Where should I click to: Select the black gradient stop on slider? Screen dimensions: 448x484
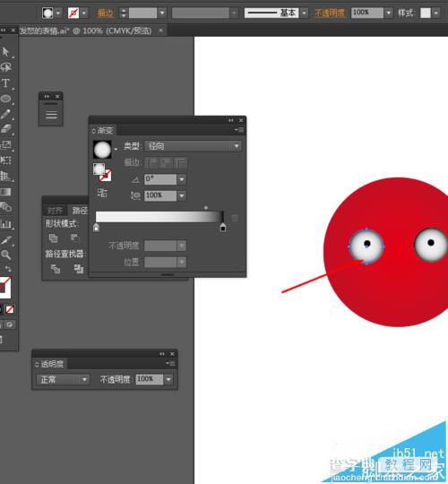(x=223, y=228)
